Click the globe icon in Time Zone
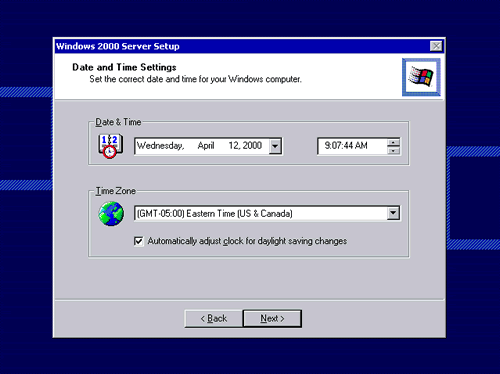 pyautogui.click(x=111, y=213)
